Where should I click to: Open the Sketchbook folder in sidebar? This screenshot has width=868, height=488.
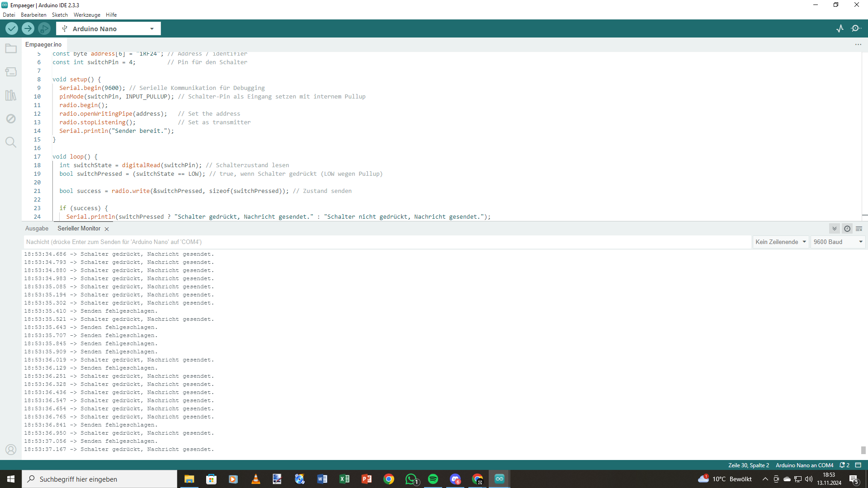pos(11,48)
